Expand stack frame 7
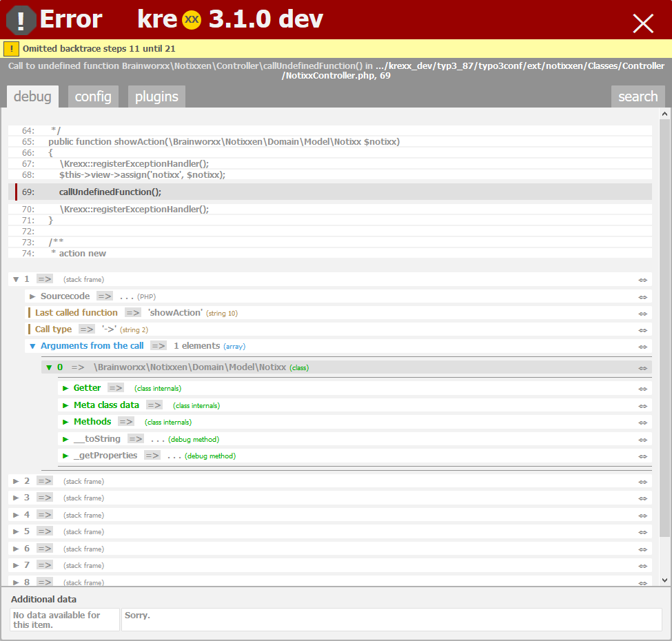672x641 pixels. (16, 566)
